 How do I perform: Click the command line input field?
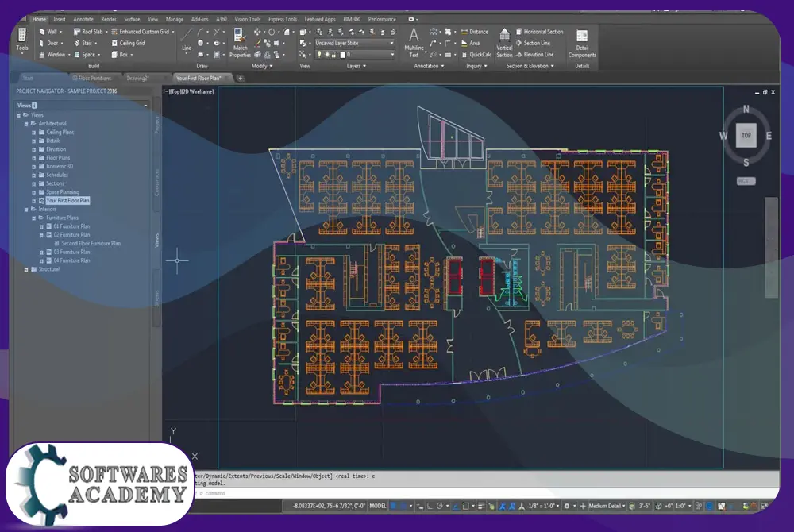click(486, 493)
